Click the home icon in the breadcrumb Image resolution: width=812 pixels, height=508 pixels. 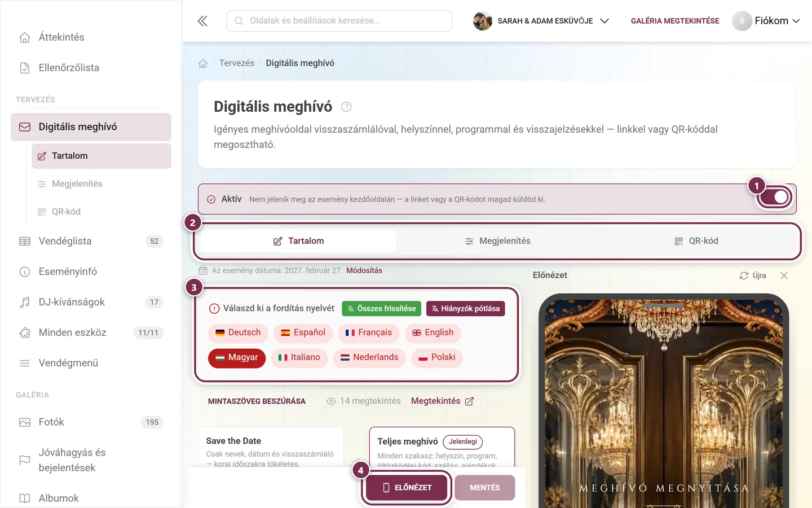click(x=203, y=63)
